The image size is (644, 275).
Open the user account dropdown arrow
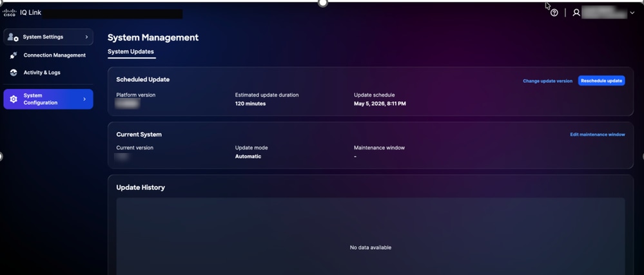click(632, 13)
